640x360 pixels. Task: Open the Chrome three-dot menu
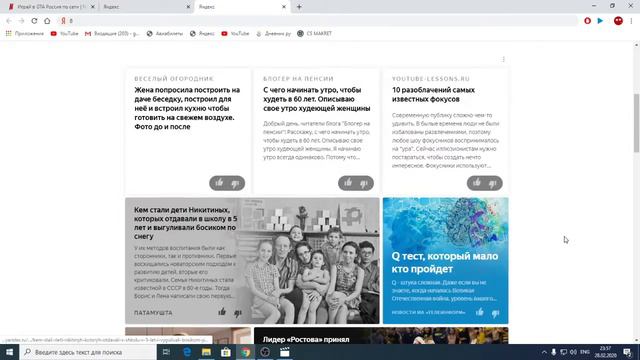tap(631, 21)
